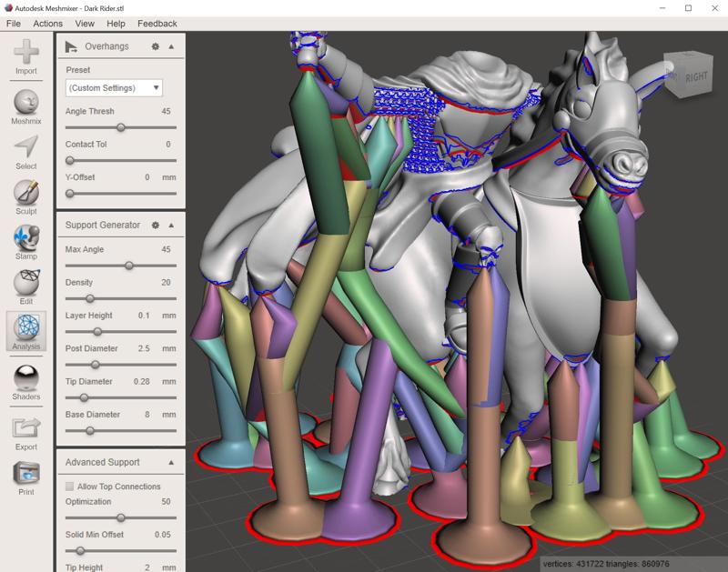Click the Export icon
The image size is (728, 572).
[x=25, y=428]
